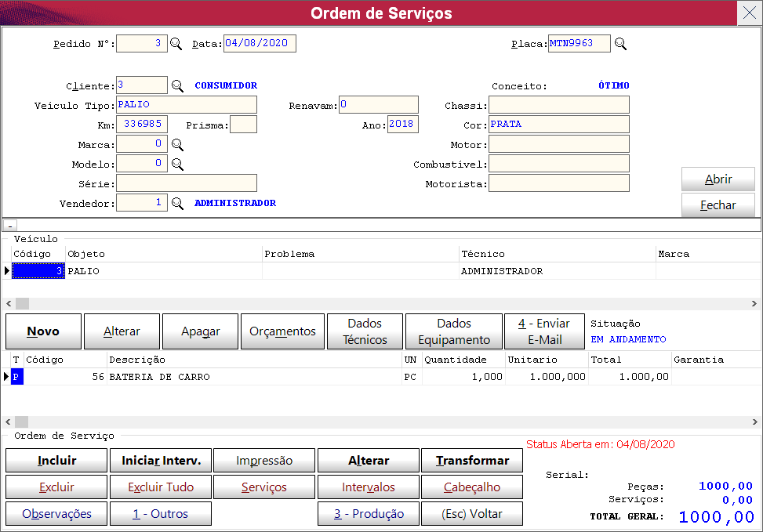Click the Fechar button
The image size is (763, 532).
718,204
